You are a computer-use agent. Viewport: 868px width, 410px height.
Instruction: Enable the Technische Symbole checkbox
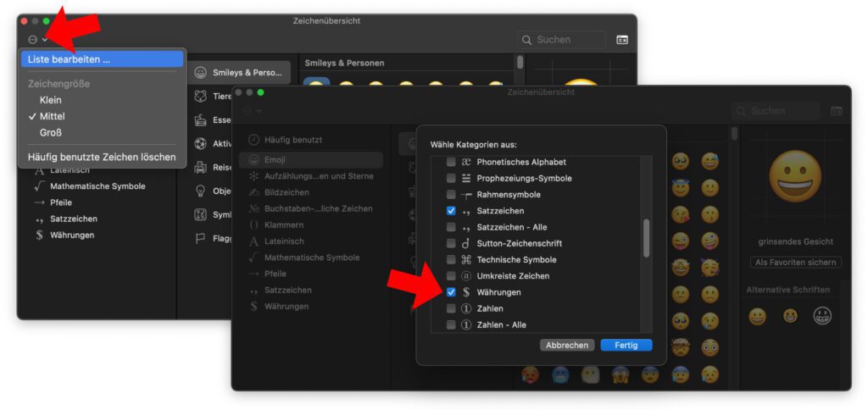(451, 260)
